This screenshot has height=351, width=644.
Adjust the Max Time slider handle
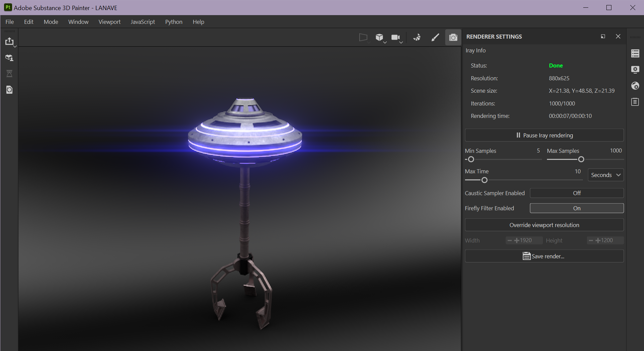tap(484, 180)
